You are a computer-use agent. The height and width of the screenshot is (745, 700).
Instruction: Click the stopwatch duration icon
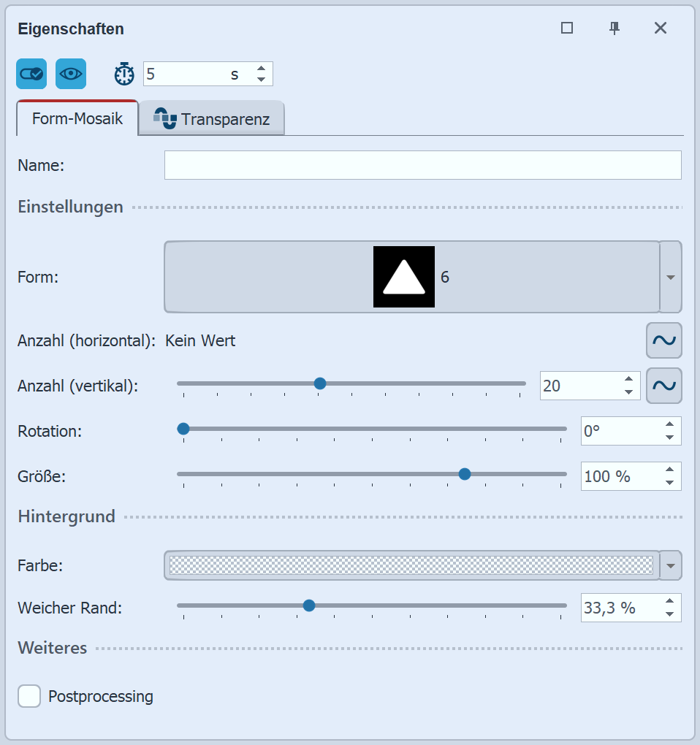click(x=124, y=74)
